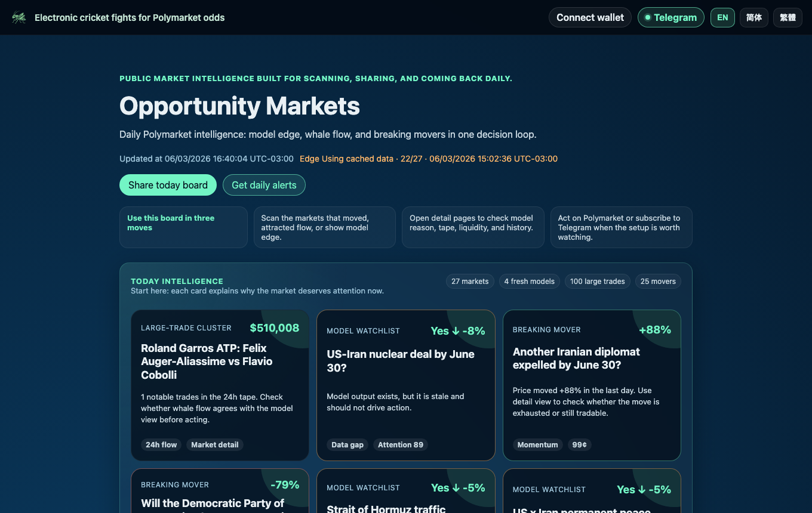Click the cricket logo icon
The image size is (812, 513).
(19, 17)
